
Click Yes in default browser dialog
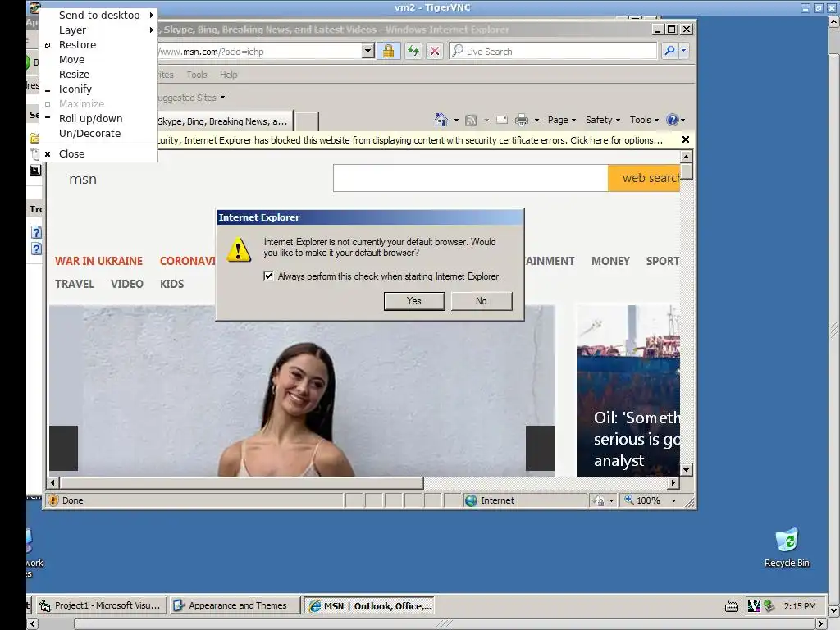pyautogui.click(x=414, y=301)
